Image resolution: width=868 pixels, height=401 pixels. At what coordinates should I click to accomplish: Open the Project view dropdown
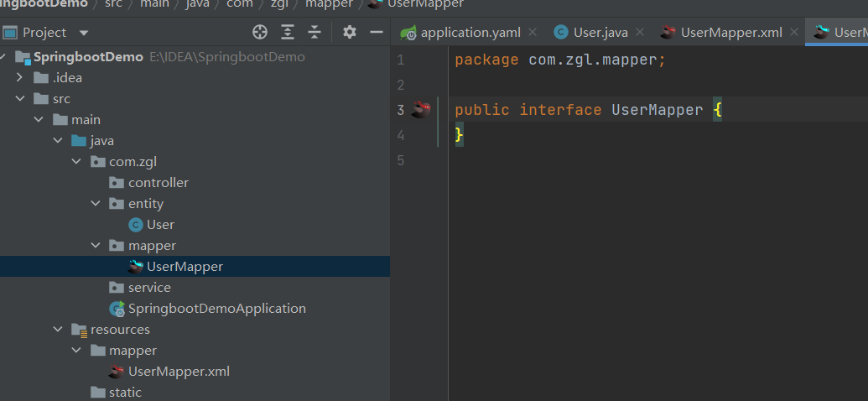click(84, 33)
